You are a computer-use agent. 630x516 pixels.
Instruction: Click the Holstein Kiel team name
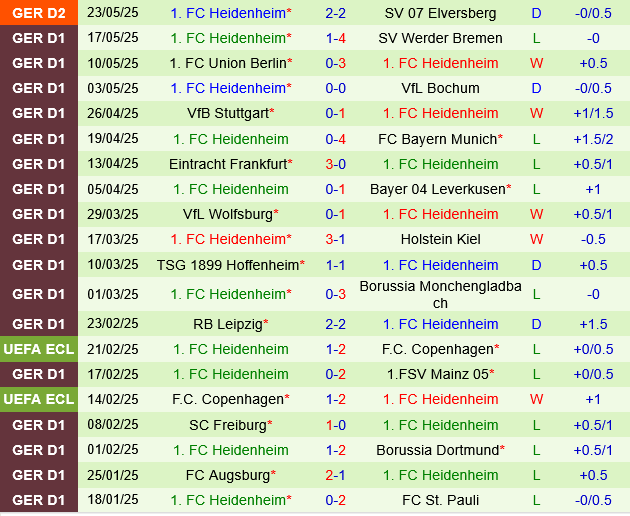(x=440, y=239)
